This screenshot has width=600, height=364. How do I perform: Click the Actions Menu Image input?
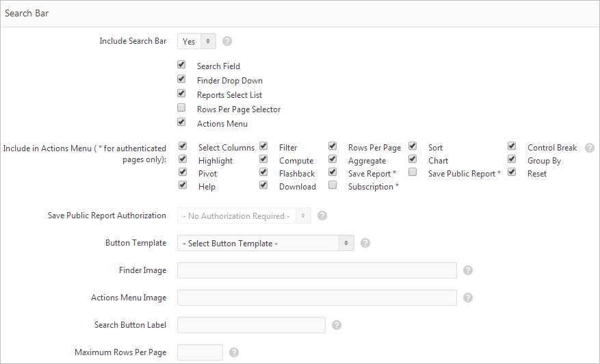pyautogui.click(x=317, y=298)
